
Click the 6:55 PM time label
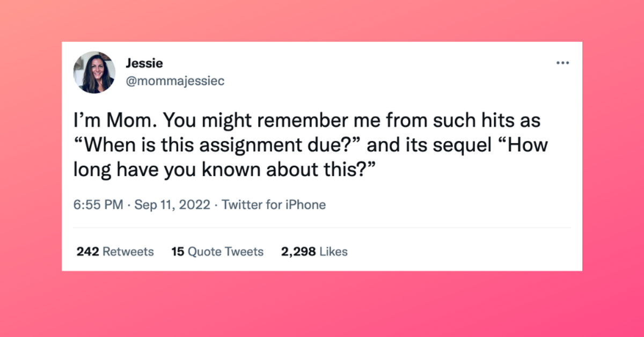click(97, 204)
